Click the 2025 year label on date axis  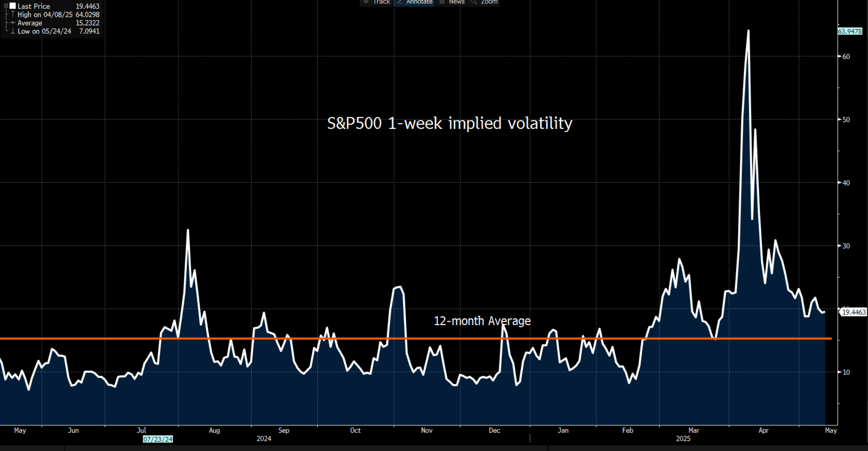click(683, 439)
